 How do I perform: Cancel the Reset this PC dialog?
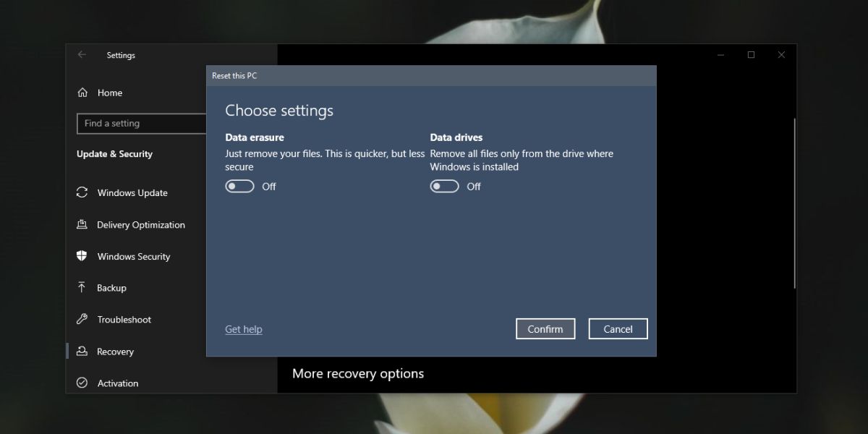(618, 329)
